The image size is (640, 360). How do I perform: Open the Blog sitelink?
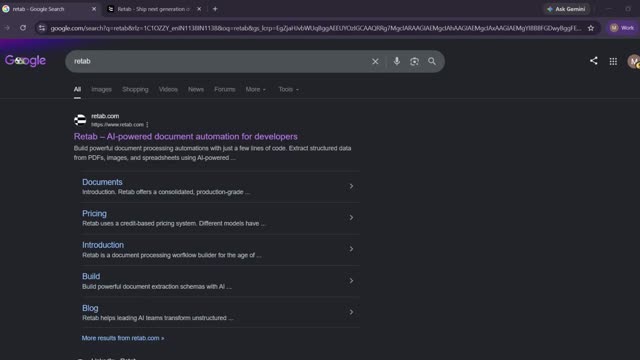coord(90,308)
